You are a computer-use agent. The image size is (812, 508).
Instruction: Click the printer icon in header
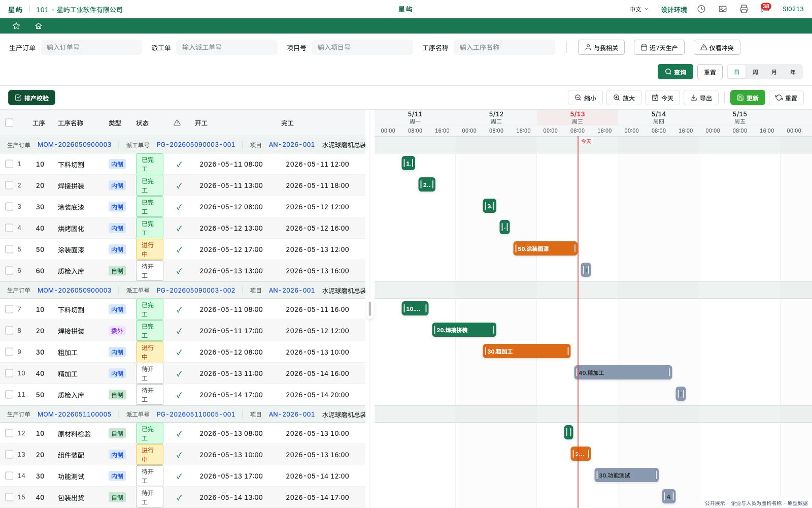click(x=744, y=9)
